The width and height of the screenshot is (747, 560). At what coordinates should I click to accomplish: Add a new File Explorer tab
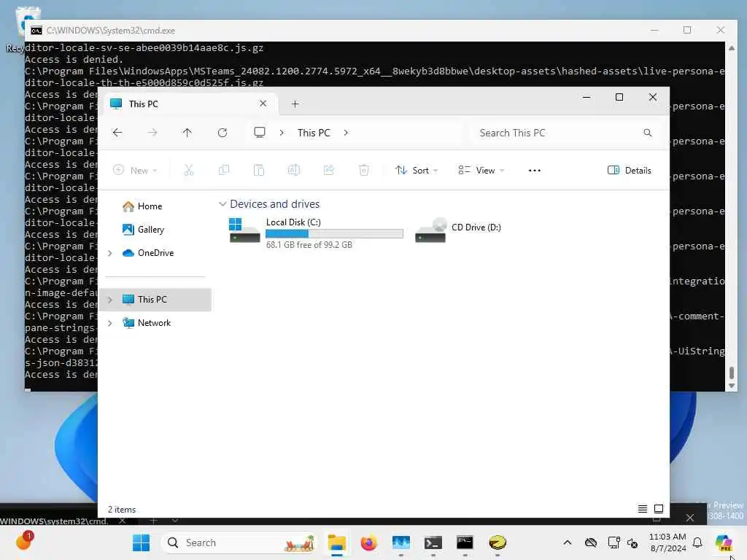[x=295, y=104]
